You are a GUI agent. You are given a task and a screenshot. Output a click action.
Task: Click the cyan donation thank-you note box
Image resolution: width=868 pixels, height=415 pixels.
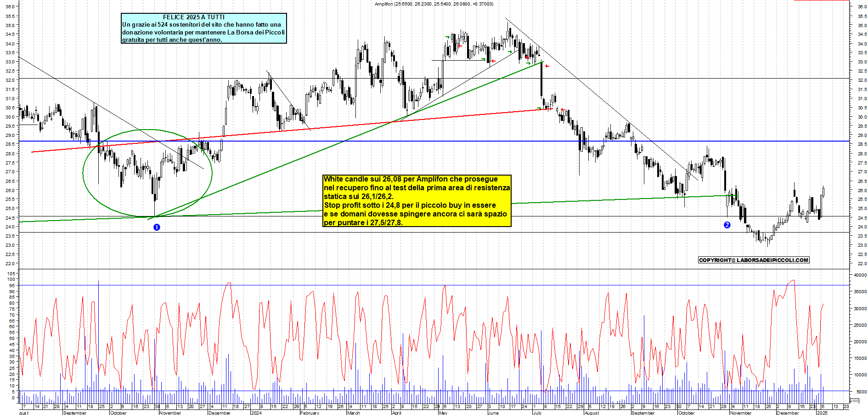pyautogui.click(x=204, y=28)
